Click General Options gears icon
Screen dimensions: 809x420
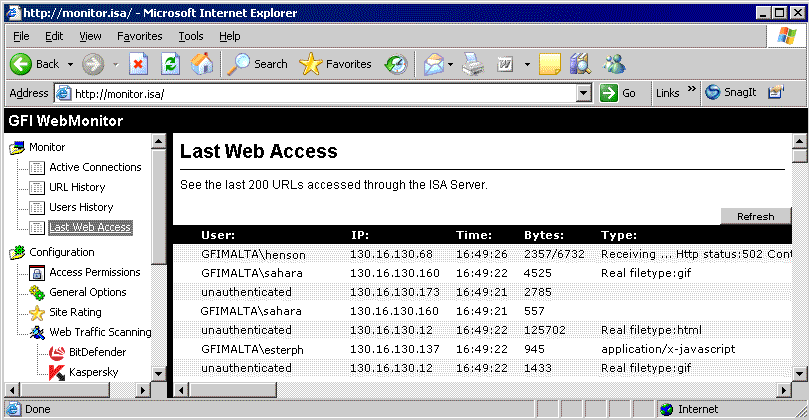37,293
